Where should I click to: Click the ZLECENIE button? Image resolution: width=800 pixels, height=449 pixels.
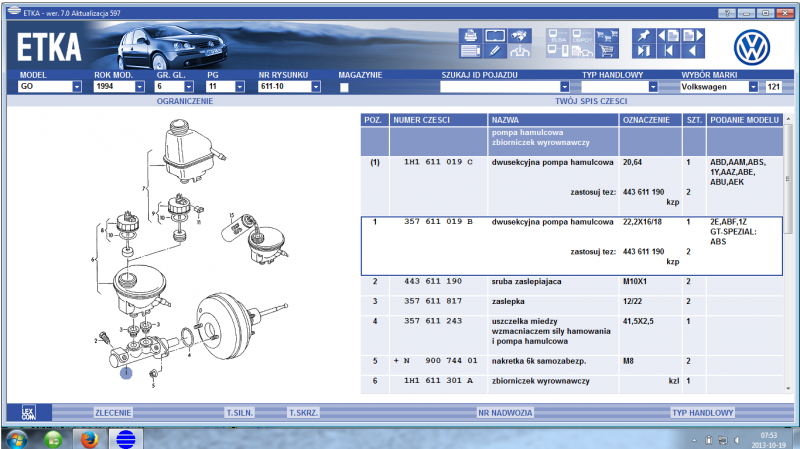113,412
